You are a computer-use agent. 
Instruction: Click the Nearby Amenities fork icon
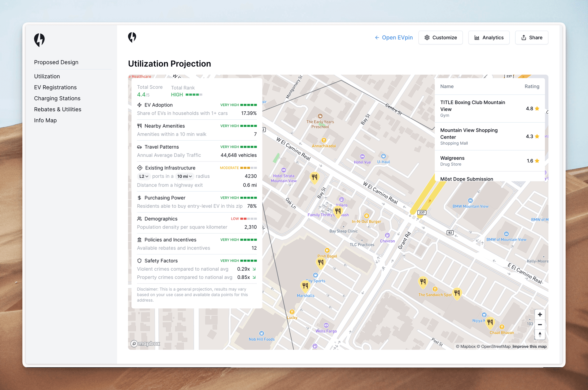139,126
